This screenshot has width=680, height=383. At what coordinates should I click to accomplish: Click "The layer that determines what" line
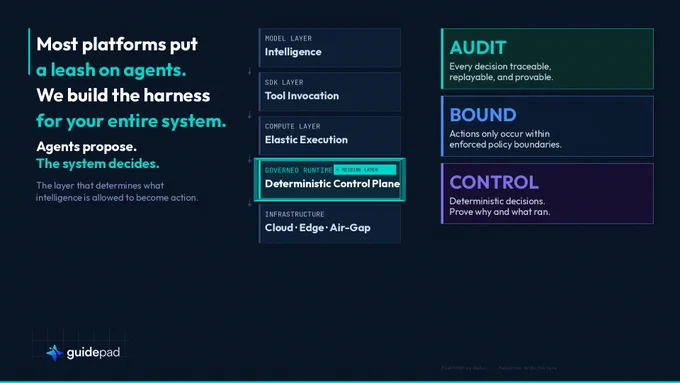[x=100, y=186]
